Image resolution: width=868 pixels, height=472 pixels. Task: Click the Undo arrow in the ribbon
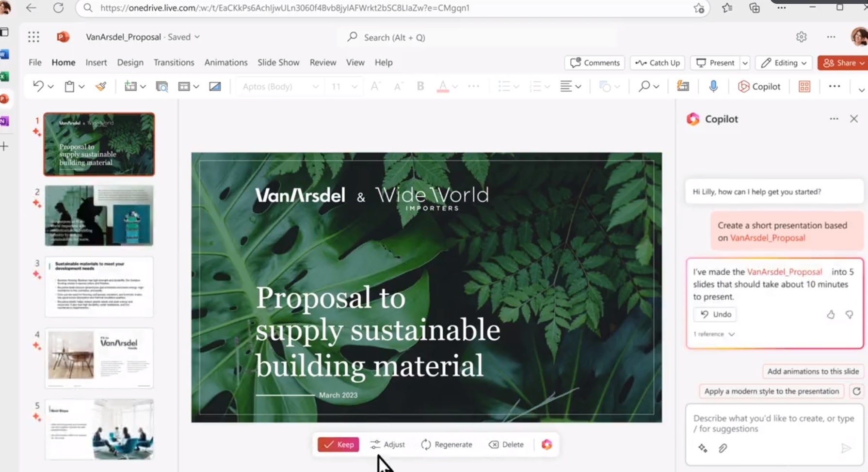coord(38,86)
